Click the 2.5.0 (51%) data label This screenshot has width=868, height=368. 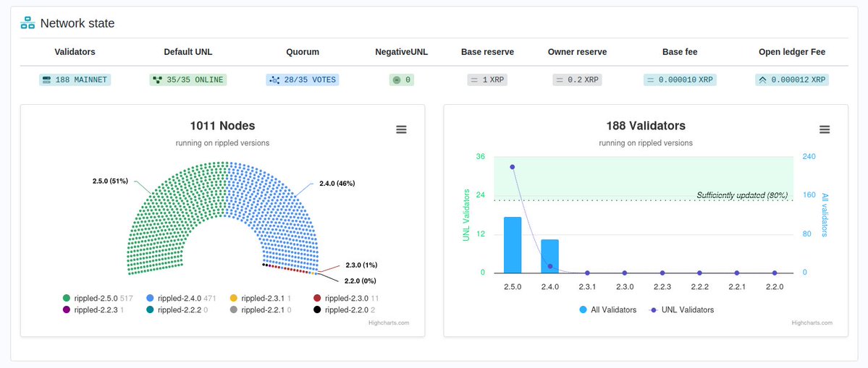point(110,181)
